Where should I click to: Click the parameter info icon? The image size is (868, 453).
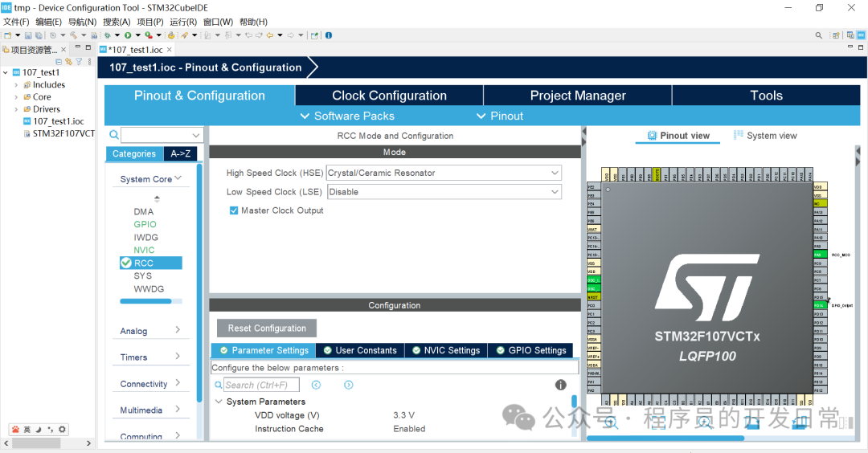pyautogui.click(x=561, y=385)
